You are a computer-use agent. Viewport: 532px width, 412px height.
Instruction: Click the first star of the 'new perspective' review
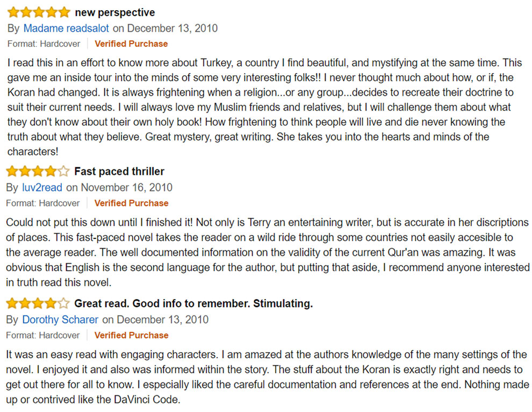[13, 12]
